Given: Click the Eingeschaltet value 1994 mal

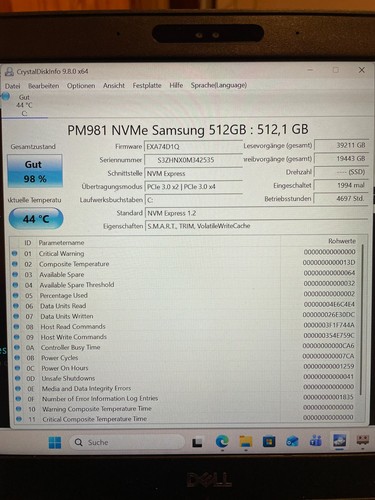Looking at the screenshot, I should 342,185.
